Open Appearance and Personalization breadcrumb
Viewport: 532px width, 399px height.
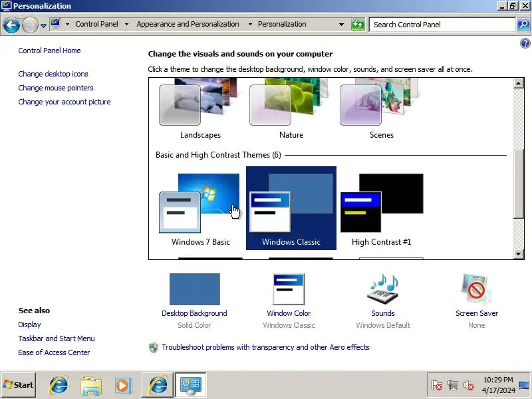pyautogui.click(x=188, y=24)
